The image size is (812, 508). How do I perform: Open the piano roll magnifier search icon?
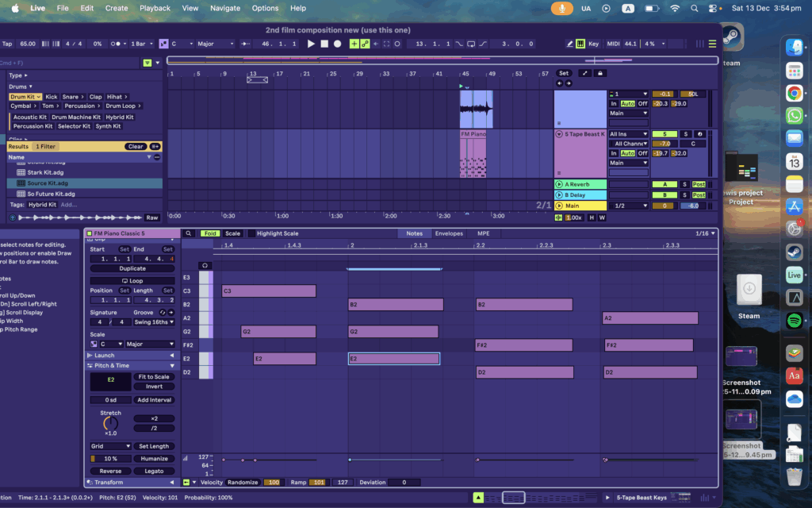pyautogui.click(x=189, y=233)
